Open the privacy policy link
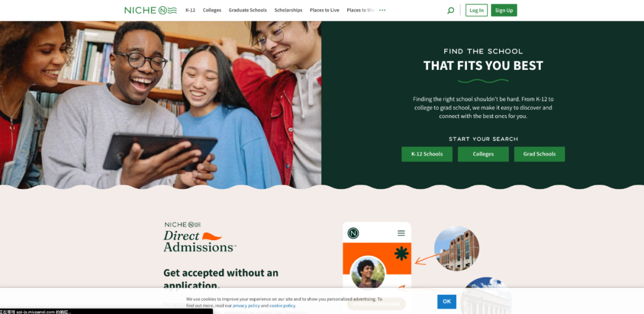The width and height of the screenshot is (644, 314). [246, 306]
